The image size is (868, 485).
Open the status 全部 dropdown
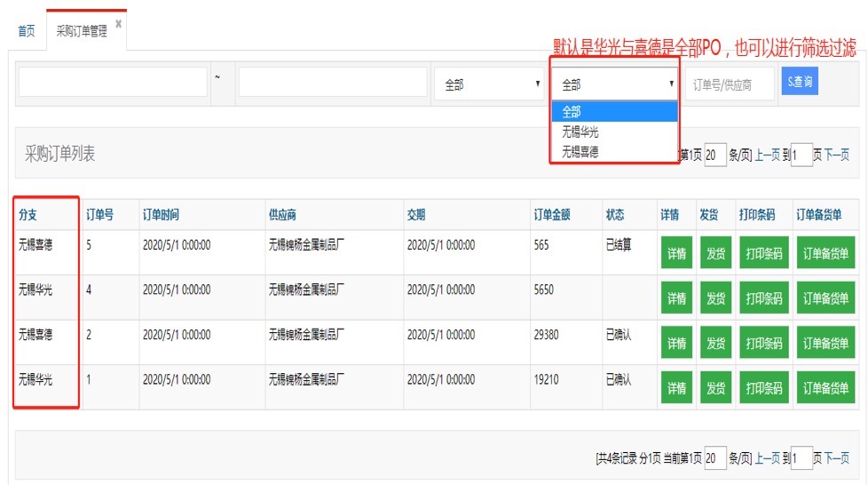click(x=489, y=84)
